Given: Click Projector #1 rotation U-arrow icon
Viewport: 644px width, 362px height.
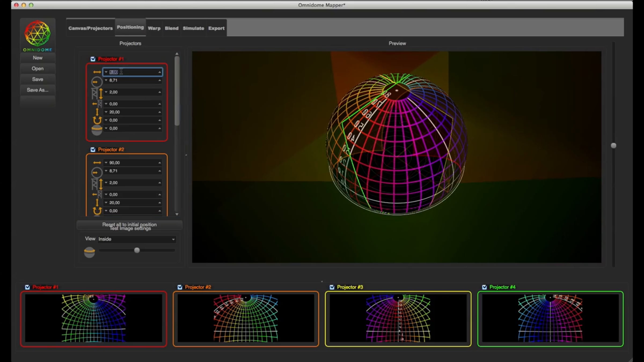Looking at the screenshot, I should (97, 120).
